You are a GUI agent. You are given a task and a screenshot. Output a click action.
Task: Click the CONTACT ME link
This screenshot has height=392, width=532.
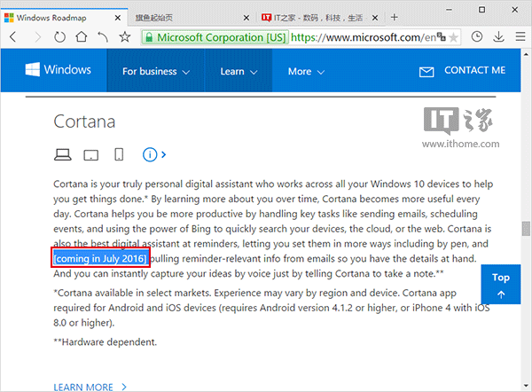474,70
